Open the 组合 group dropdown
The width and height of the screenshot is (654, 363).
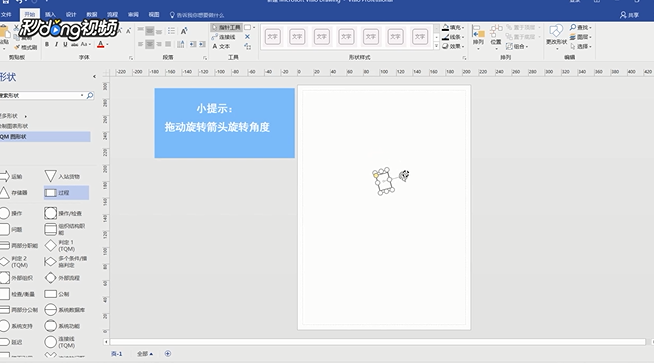click(x=517, y=46)
